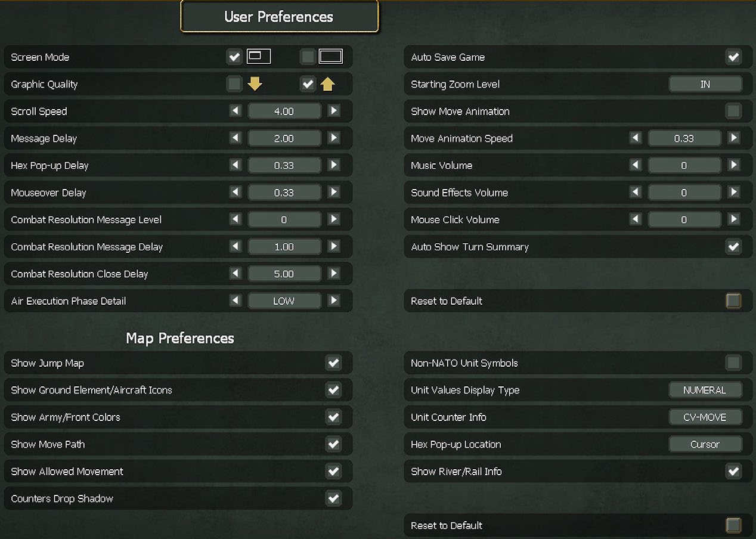The height and width of the screenshot is (539, 756).
Task: Raise Music Volume with right arrow
Action: click(x=734, y=165)
